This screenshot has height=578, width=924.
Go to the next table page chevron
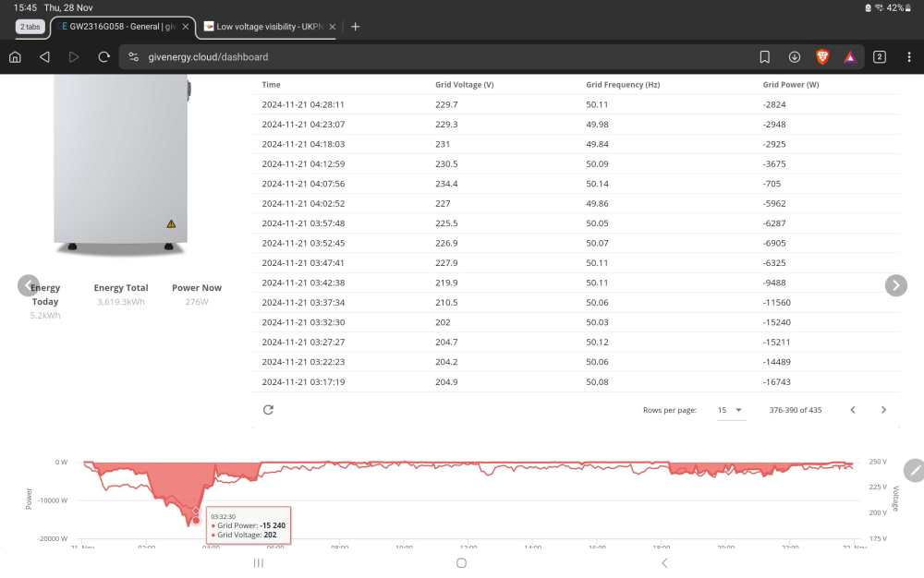(x=883, y=410)
